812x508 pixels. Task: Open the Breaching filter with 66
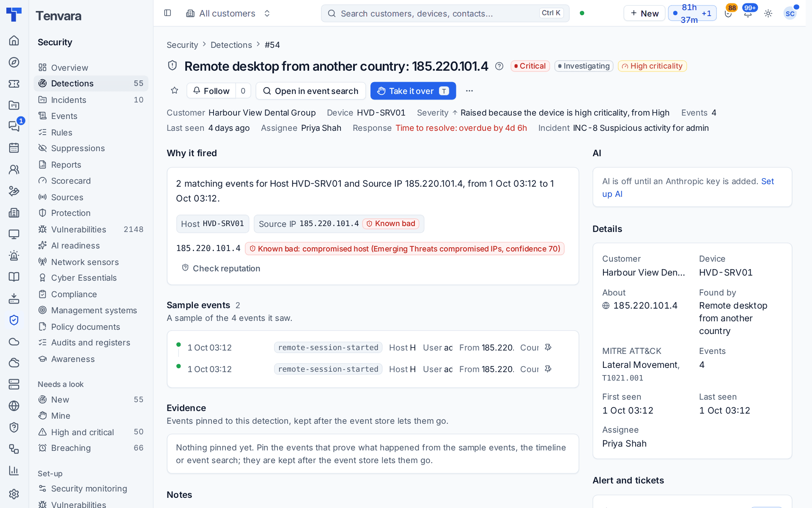pos(91,448)
